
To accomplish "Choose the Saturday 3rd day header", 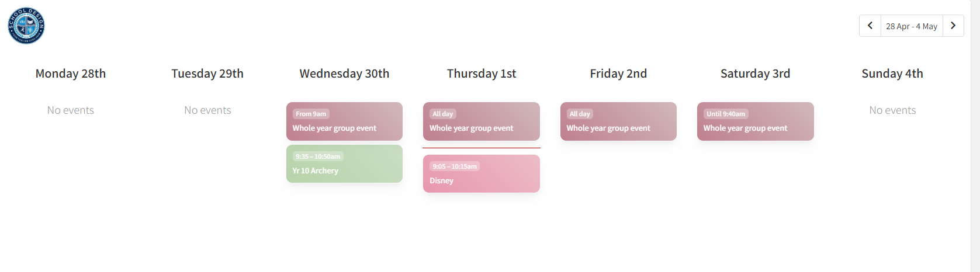I will pyautogui.click(x=755, y=74).
